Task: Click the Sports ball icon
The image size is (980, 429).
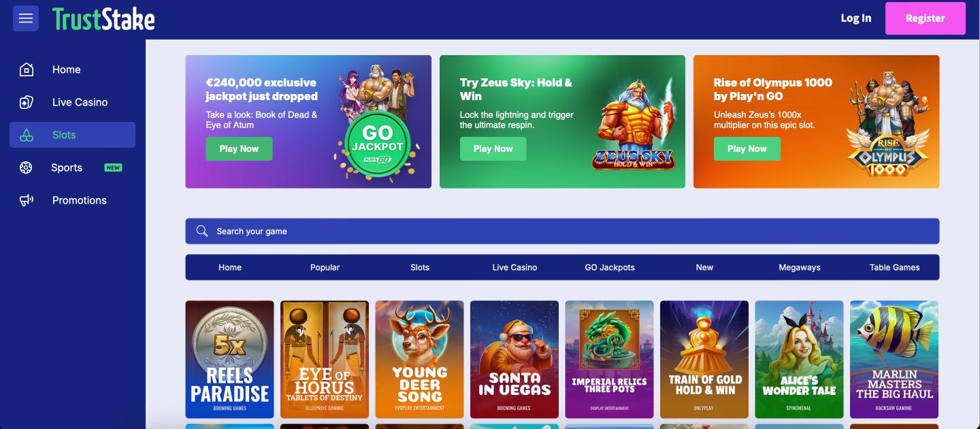Action: (x=26, y=168)
